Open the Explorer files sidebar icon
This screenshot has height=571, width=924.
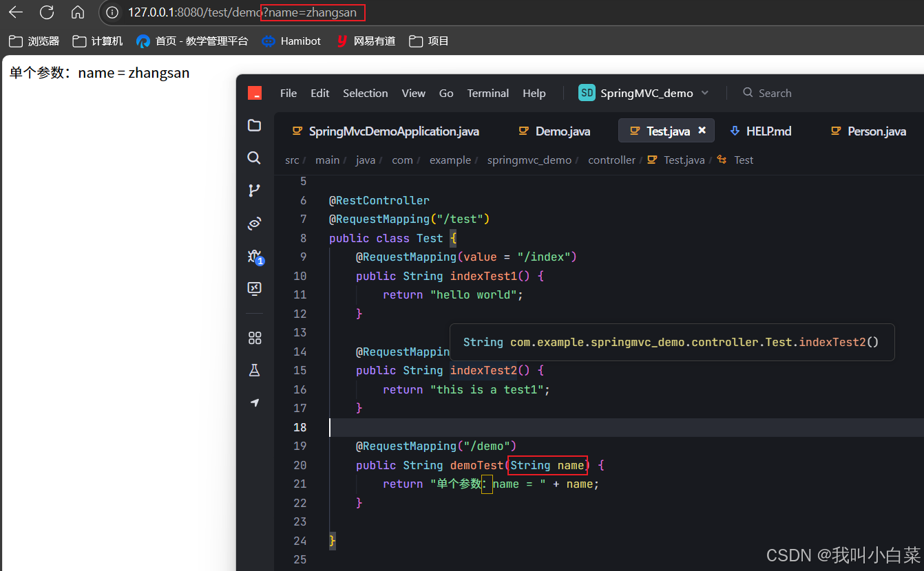click(255, 125)
